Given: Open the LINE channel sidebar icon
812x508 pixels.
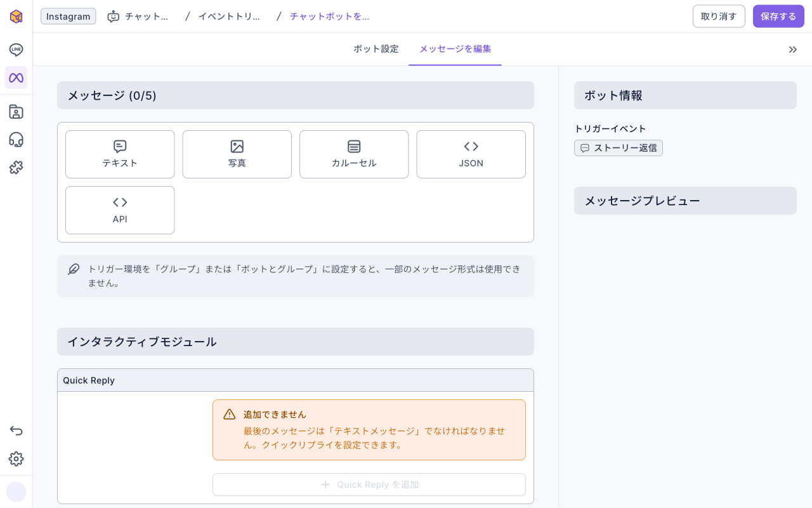Looking at the screenshot, I should 16,50.
